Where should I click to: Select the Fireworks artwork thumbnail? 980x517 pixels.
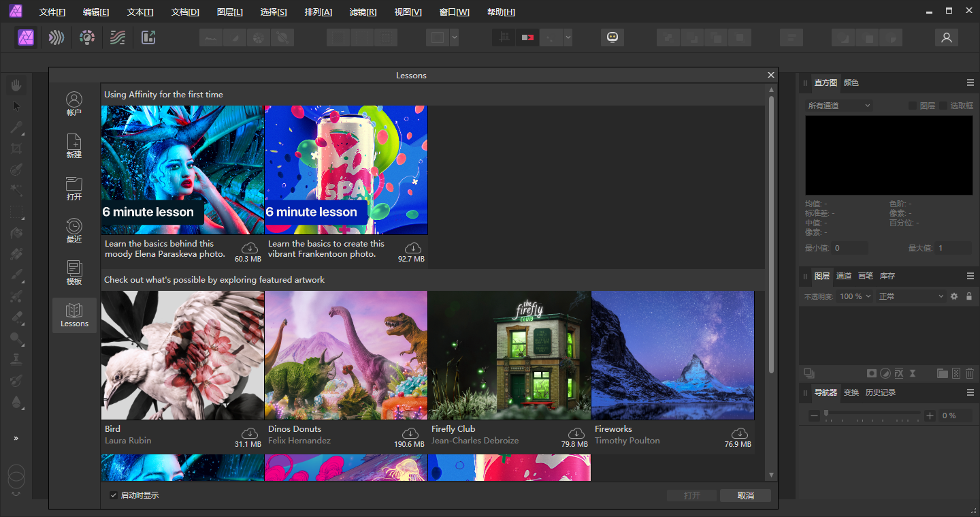[x=672, y=355]
